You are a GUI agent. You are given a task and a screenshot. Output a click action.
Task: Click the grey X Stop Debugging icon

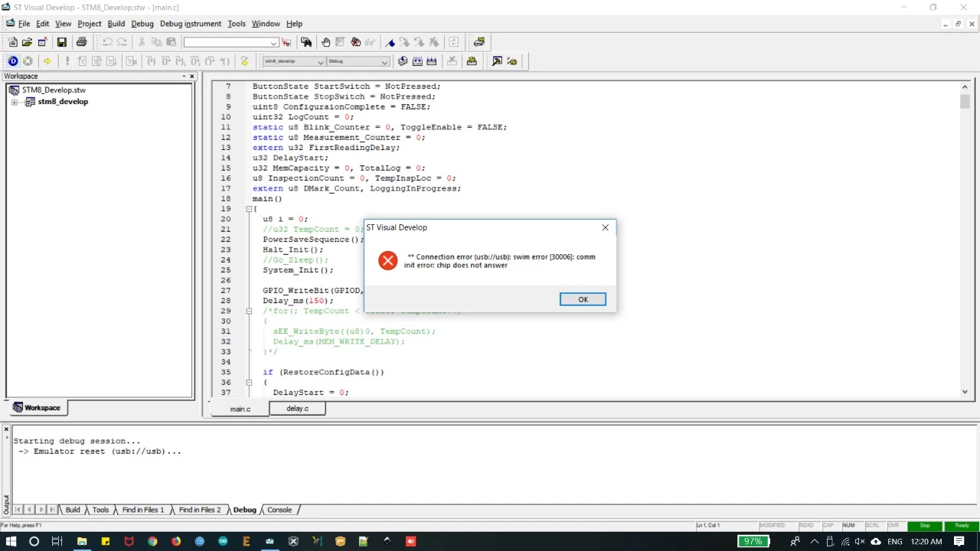(28, 61)
